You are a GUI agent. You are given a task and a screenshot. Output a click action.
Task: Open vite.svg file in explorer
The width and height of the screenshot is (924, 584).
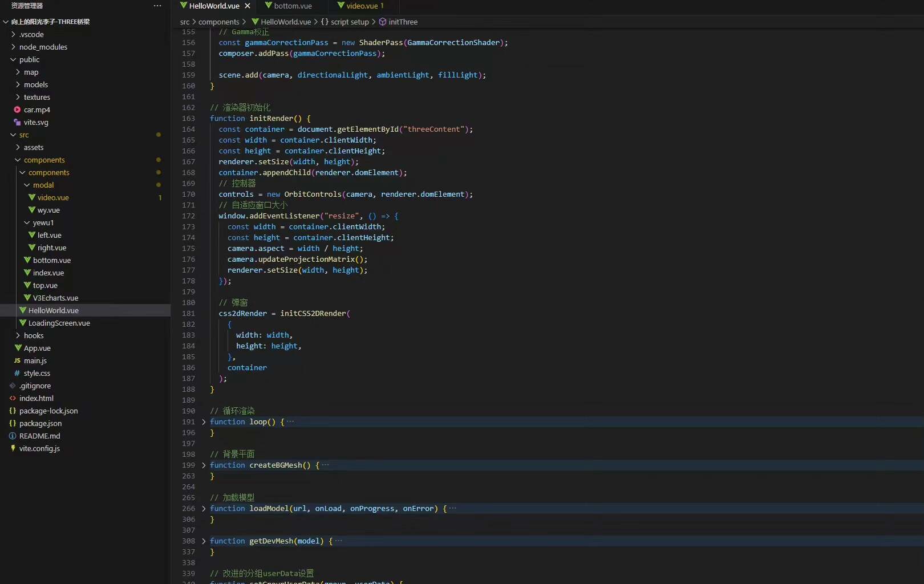point(36,122)
